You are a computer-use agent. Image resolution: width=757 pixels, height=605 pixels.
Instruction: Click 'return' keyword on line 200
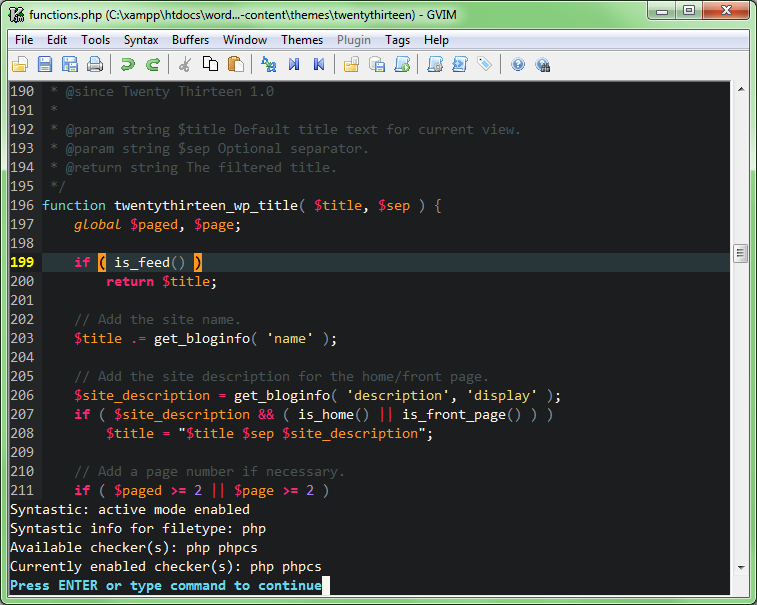[130, 281]
